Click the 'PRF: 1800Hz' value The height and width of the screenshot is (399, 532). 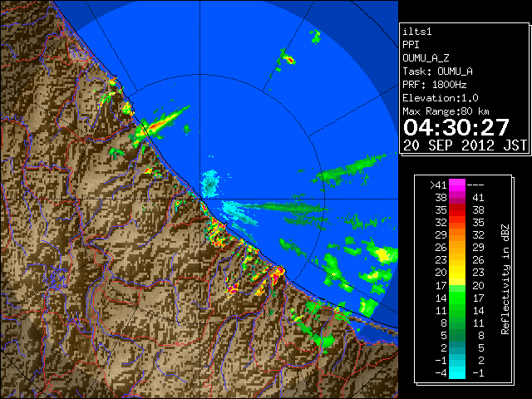coord(435,85)
